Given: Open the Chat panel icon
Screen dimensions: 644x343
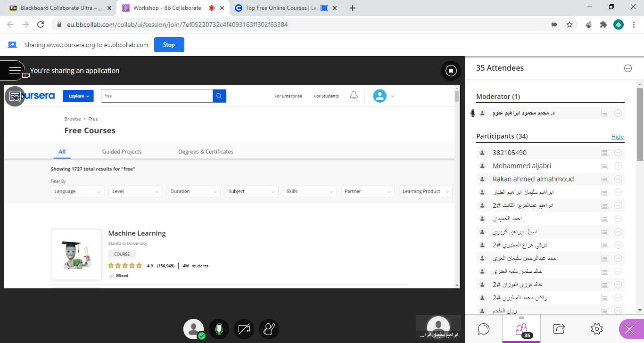Looking at the screenshot, I should [484, 329].
